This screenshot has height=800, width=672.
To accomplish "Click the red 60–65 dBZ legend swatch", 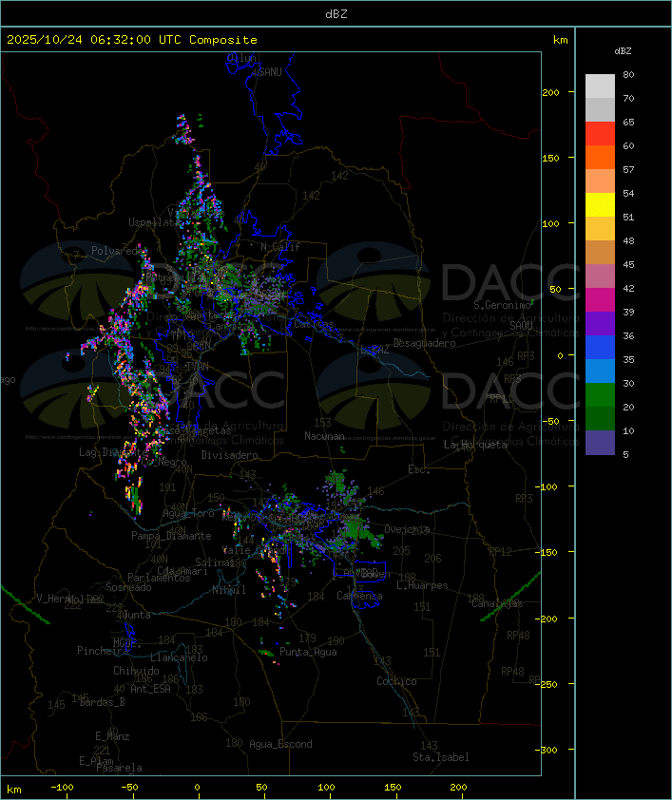I will (x=600, y=134).
